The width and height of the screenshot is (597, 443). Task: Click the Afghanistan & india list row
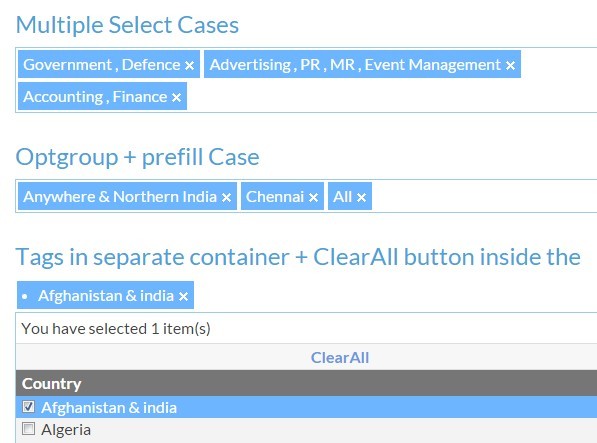coord(306,407)
